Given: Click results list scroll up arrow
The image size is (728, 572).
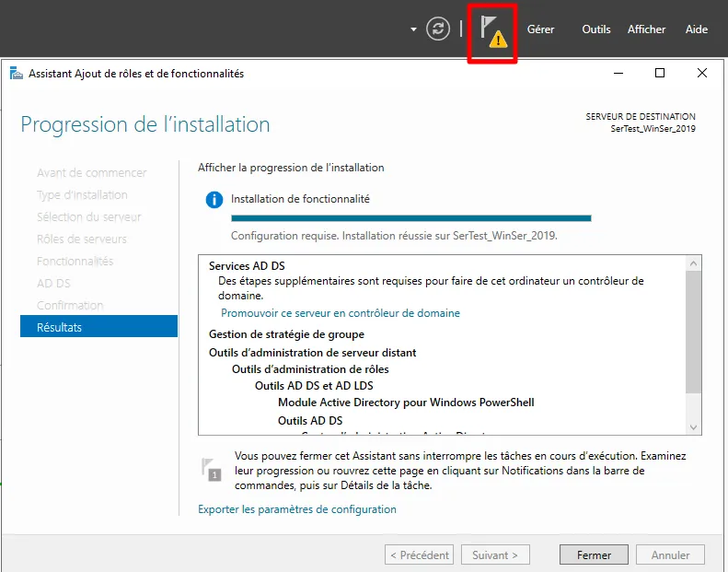Looking at the screenshot, I should pos(693,263).
